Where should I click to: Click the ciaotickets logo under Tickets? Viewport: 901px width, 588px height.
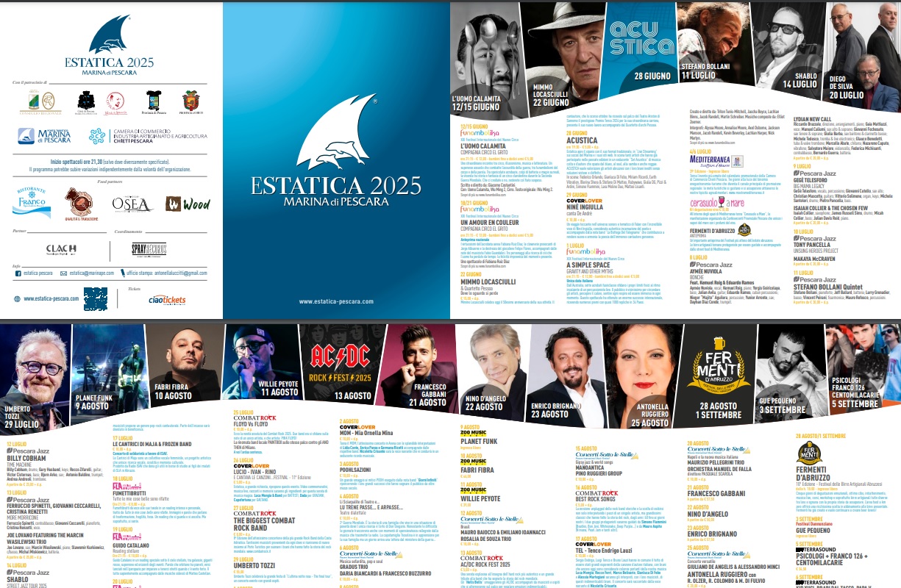pos(166,300)
